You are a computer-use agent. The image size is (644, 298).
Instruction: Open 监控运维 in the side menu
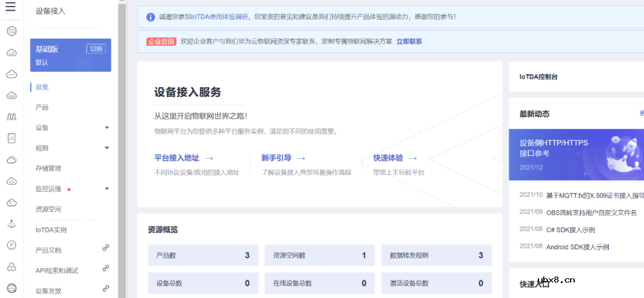(x=48, y=189)
